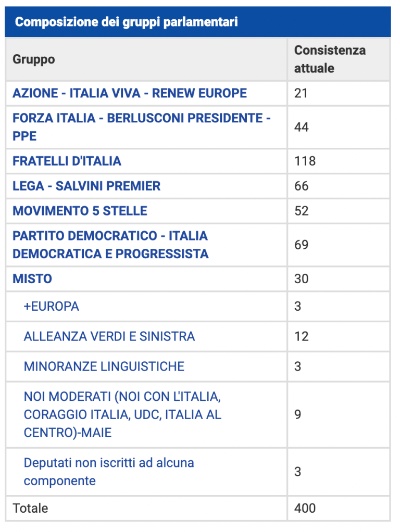
Task: Click the Gruppo column header
Action: click(34, 59)
